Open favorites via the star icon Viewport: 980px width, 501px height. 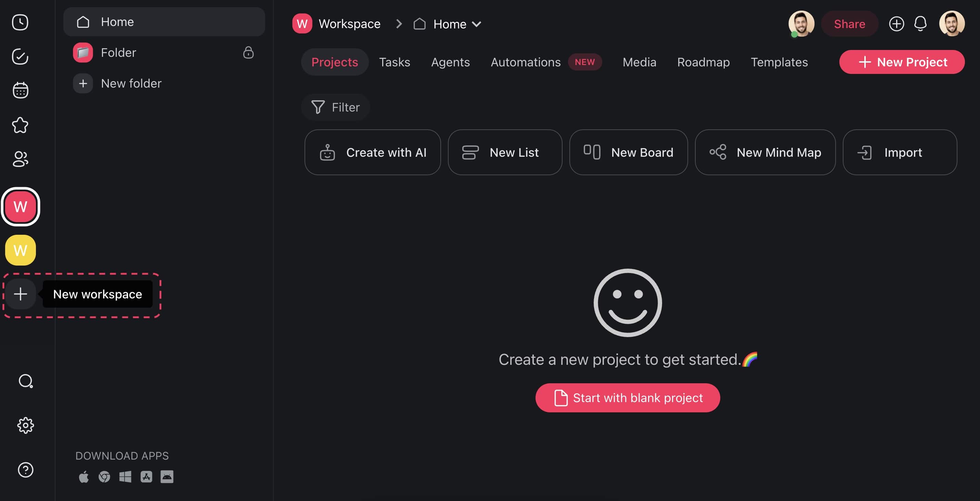coord(20,125)
